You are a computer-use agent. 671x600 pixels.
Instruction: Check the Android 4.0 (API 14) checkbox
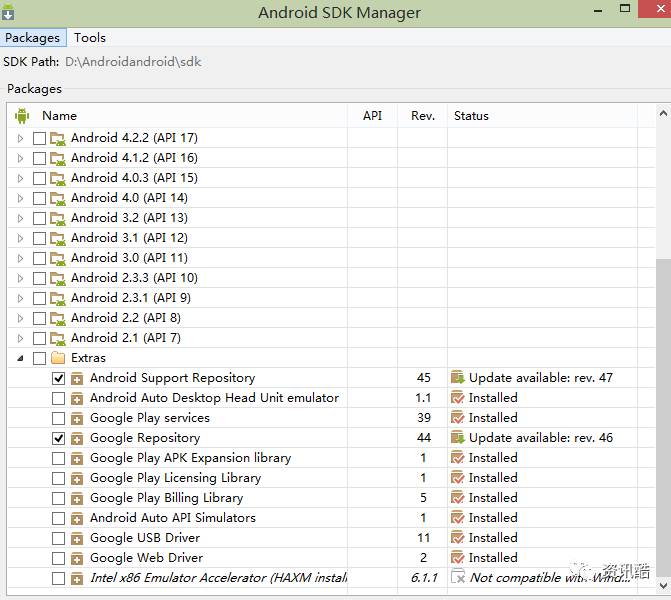(39, 198)
